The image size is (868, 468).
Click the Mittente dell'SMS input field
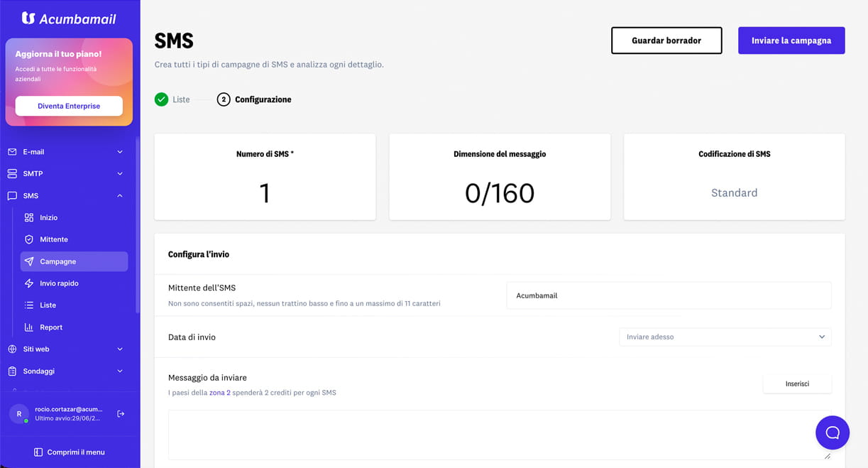669,295
